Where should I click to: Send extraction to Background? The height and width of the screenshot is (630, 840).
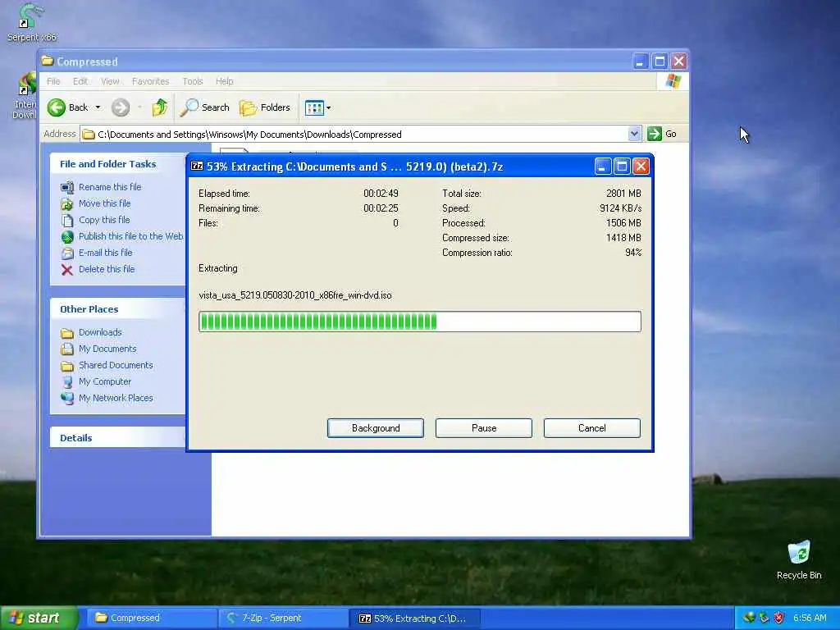pyautogui.click(x=376, y=428)
